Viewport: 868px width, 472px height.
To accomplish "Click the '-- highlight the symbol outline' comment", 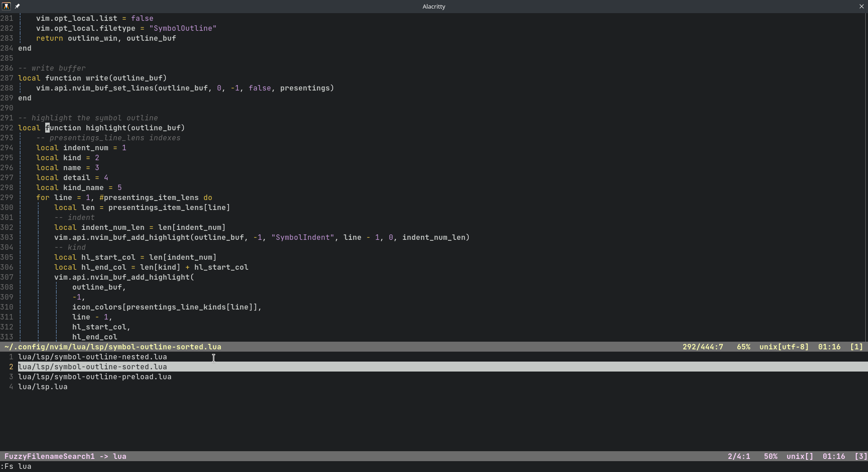I will click(88, 118).
